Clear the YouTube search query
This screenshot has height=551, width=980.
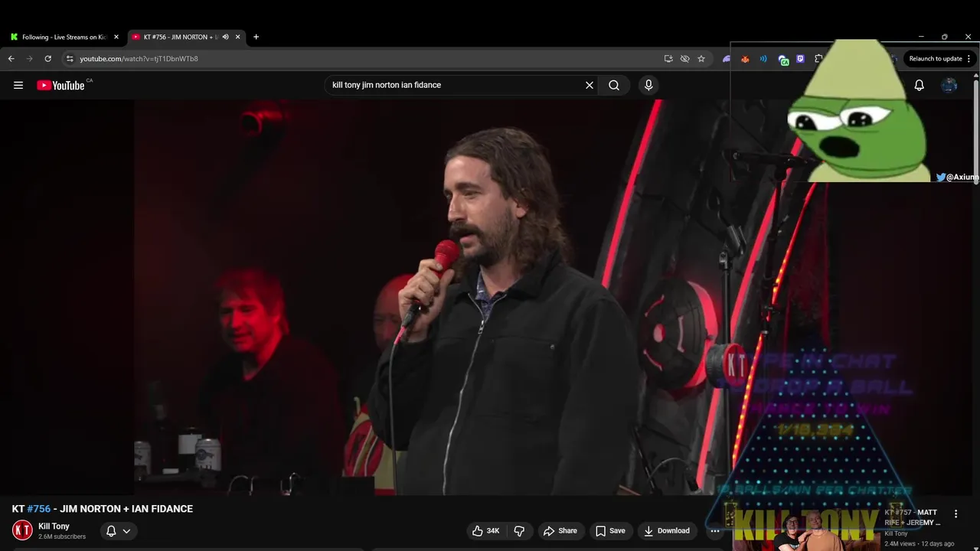(x=590, y=85)
